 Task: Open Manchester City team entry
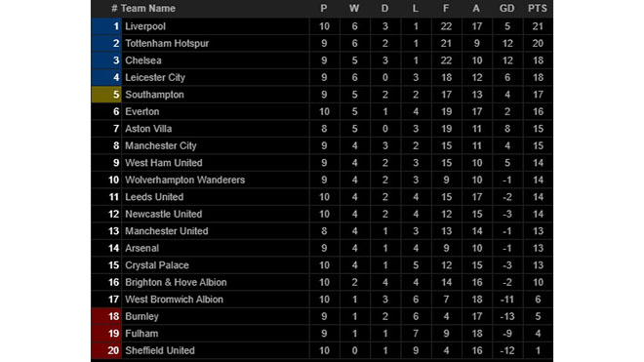161,145
